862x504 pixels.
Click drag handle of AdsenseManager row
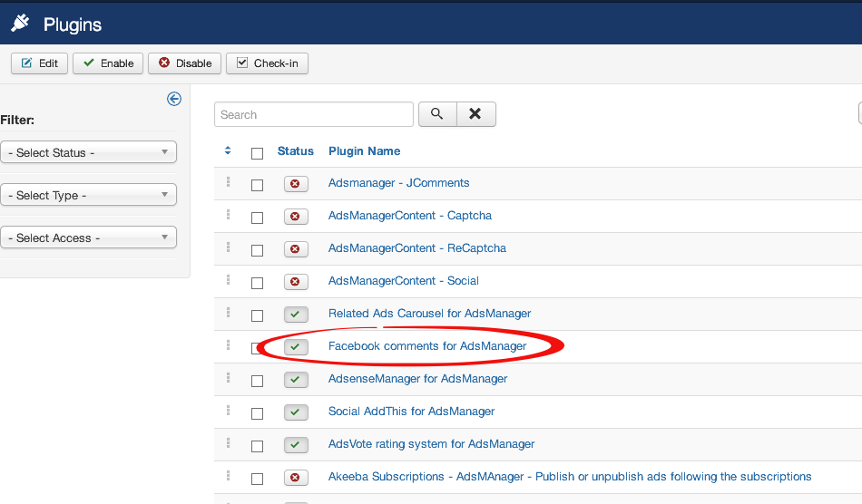tap(228, 378)
